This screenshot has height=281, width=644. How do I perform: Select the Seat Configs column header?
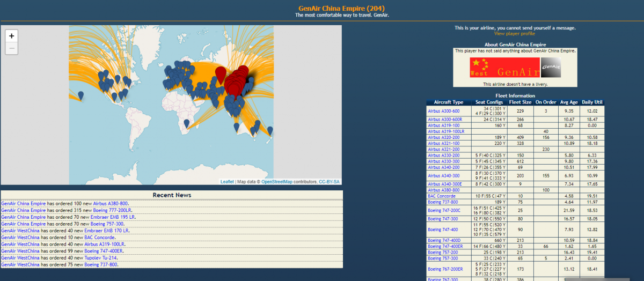click(x=489, y=102)
